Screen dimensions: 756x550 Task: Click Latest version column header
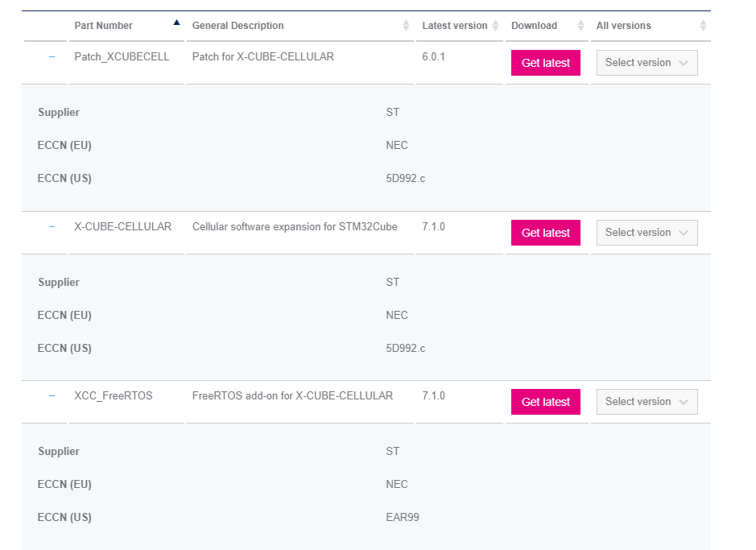(x=455, y=26)
